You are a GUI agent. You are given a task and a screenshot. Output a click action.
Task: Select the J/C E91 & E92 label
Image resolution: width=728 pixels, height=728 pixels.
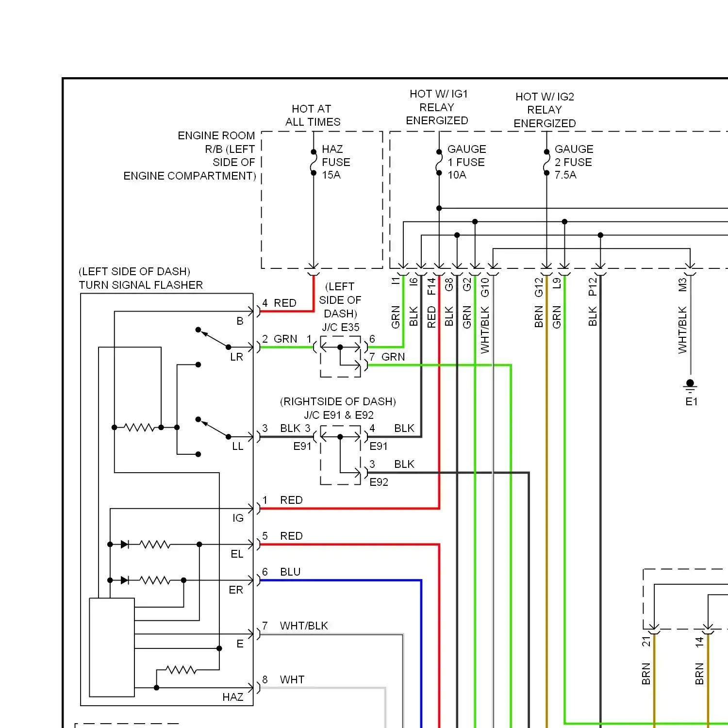click(x=339, y=415)
